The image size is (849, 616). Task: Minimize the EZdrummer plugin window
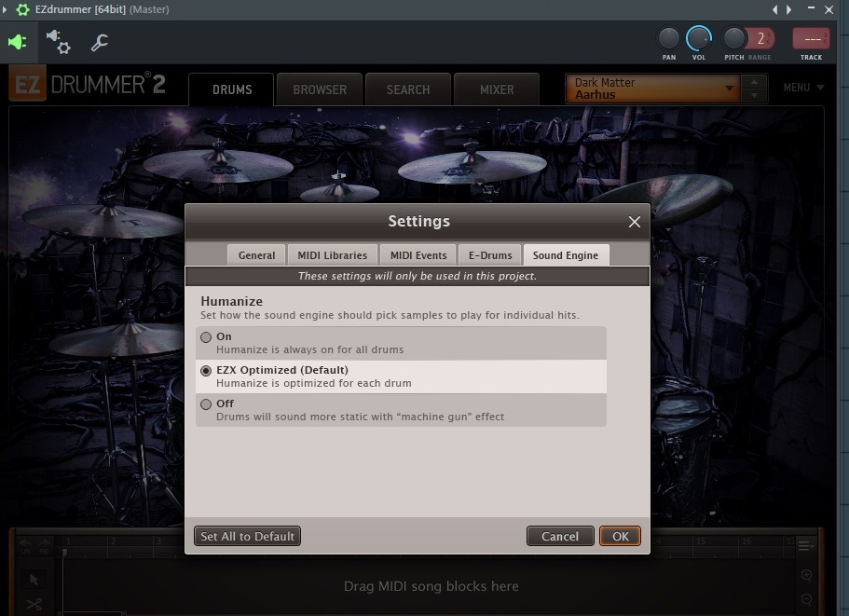coord(811,8)
